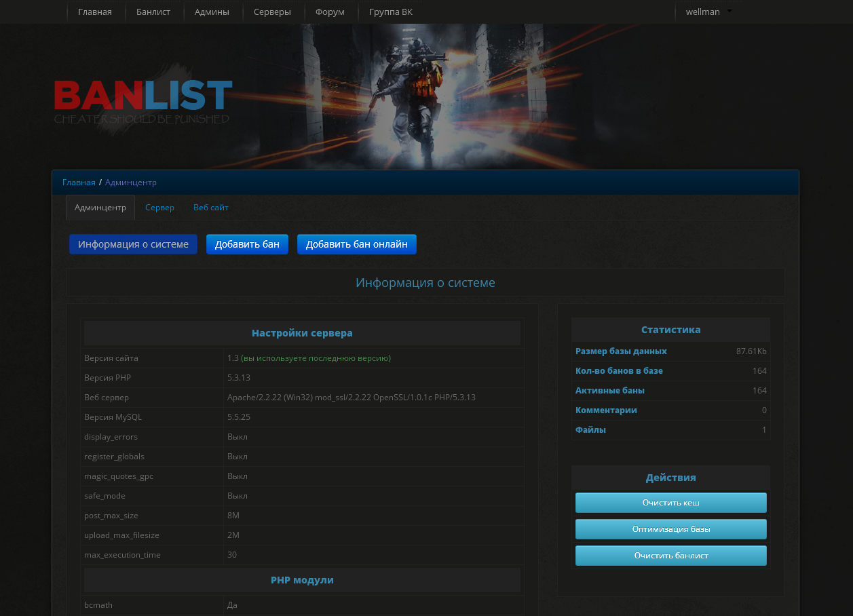
Task: Click the Кол-во банов в базе label
Action: coord(619,370)
